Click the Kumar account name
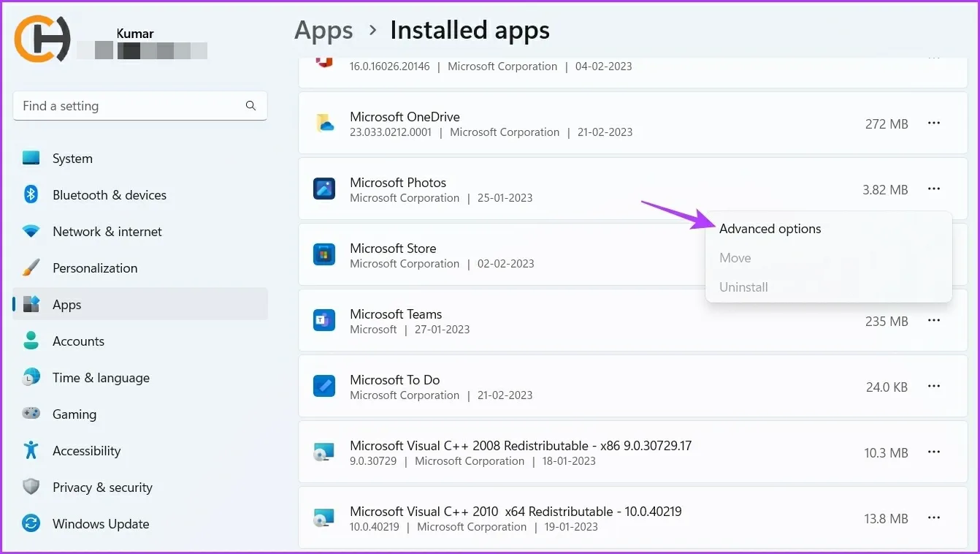 tap(135, 33)
